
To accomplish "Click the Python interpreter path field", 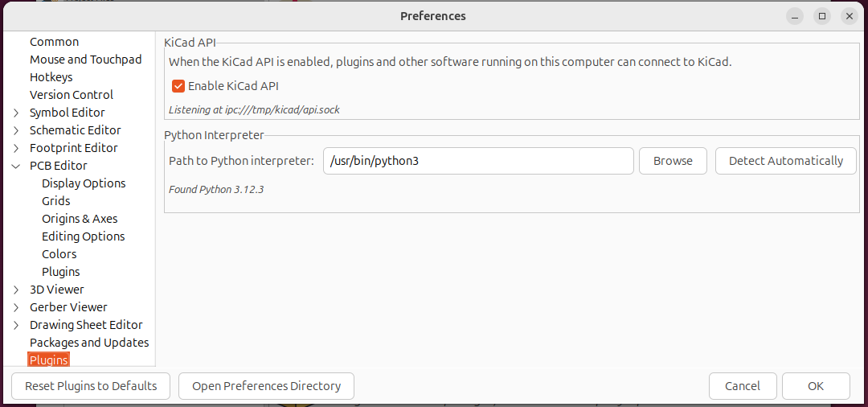I will pyautogui.click(x=478, y=161).
